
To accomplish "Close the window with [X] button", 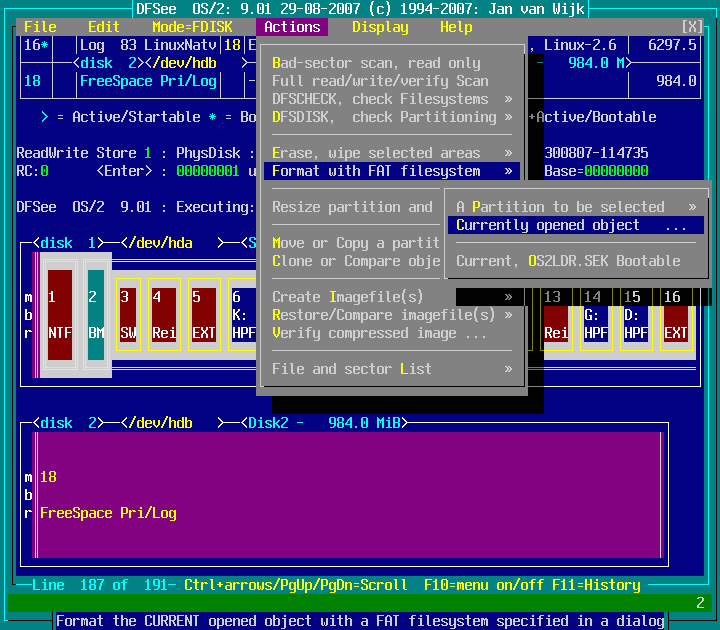I will pyautogui.click(x=692, y=27).
